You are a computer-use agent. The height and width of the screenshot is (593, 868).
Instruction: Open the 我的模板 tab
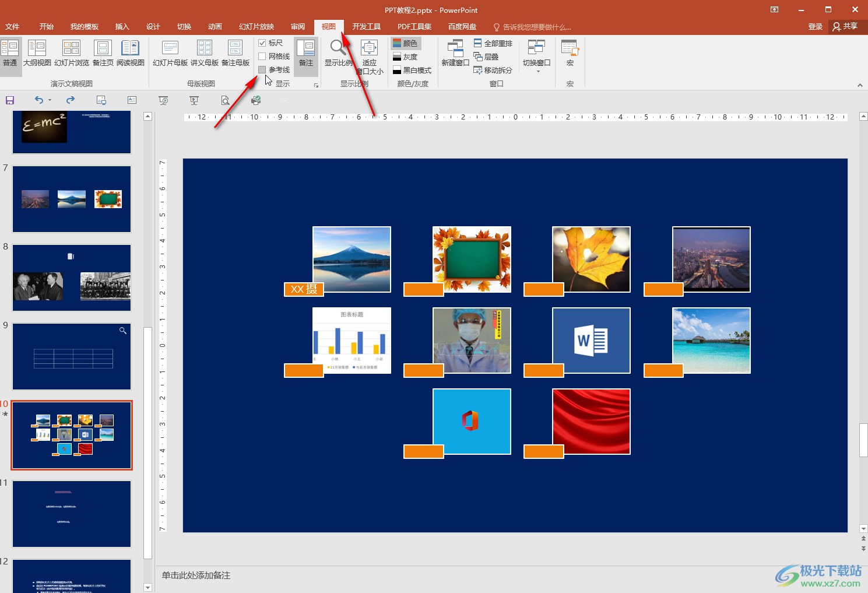coord(85,27)
